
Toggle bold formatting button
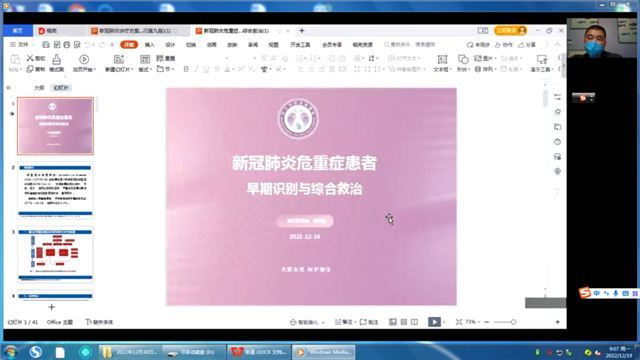tap(186, 69)
